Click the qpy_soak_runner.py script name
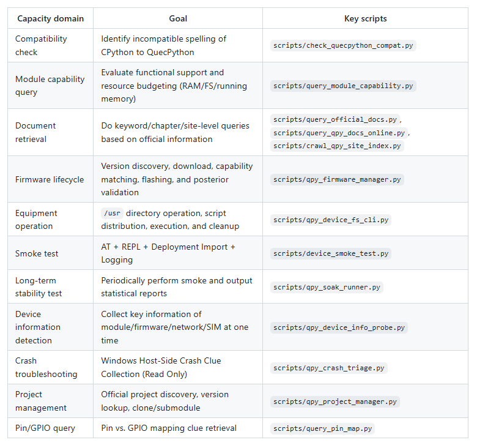This screenshot has height=448, width=477. 327,287
